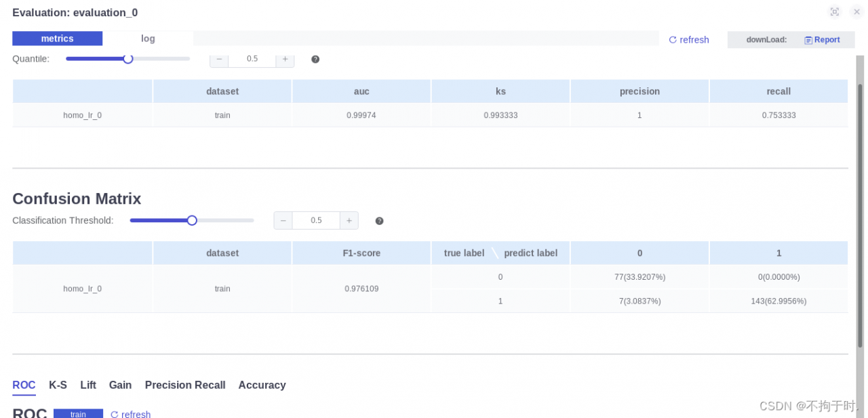Open the Accuracy tab
The width and height of the screenshot is (868, 418).
click(262, 385)
